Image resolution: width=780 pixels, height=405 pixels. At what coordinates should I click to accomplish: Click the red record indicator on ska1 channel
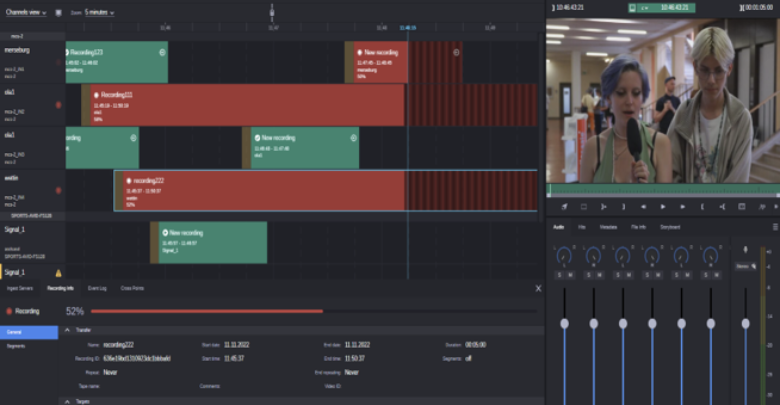pyautogui.click(x=58, y=104)
